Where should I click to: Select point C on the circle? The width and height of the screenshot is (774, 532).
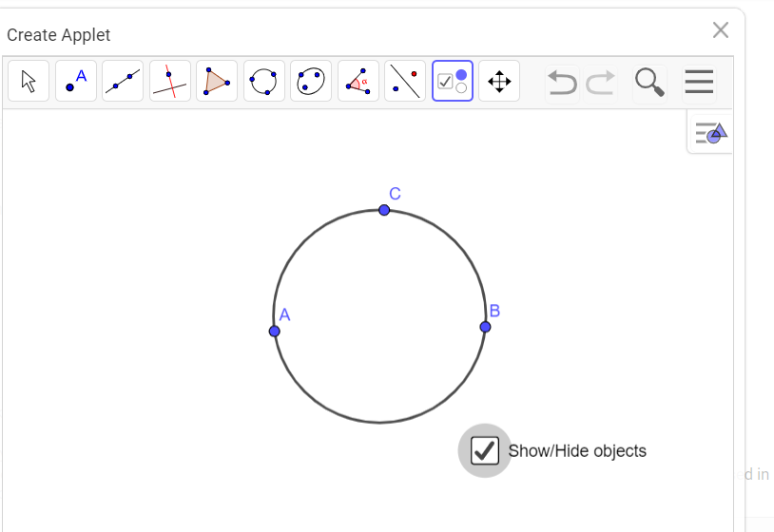[384, 210]
